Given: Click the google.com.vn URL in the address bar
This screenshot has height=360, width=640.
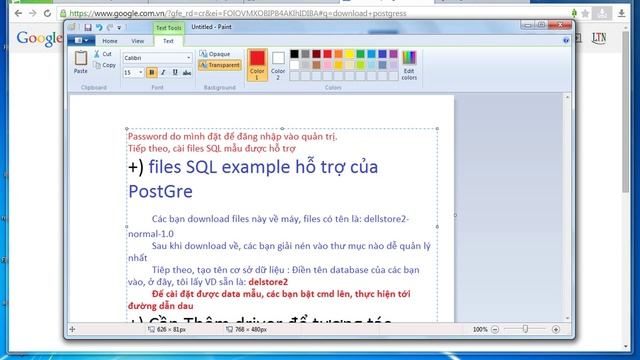Looking at the screenshot, I should pyautogui.click(x=238, y=13).
